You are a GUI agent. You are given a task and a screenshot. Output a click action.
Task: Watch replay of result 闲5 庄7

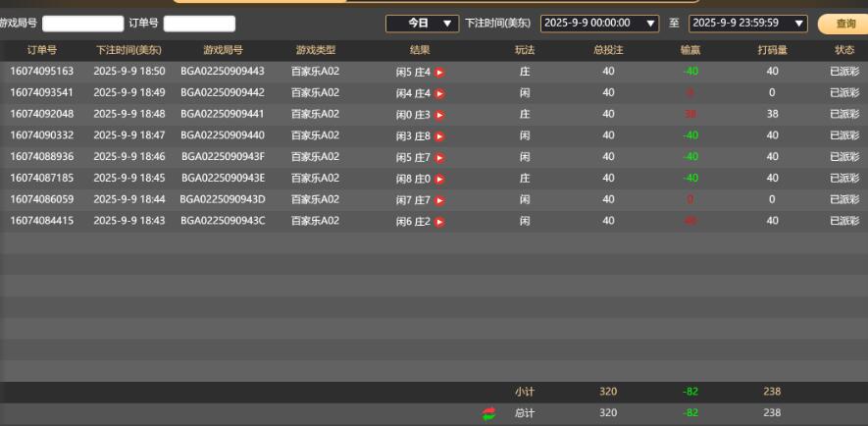click(x=439, y=157)
